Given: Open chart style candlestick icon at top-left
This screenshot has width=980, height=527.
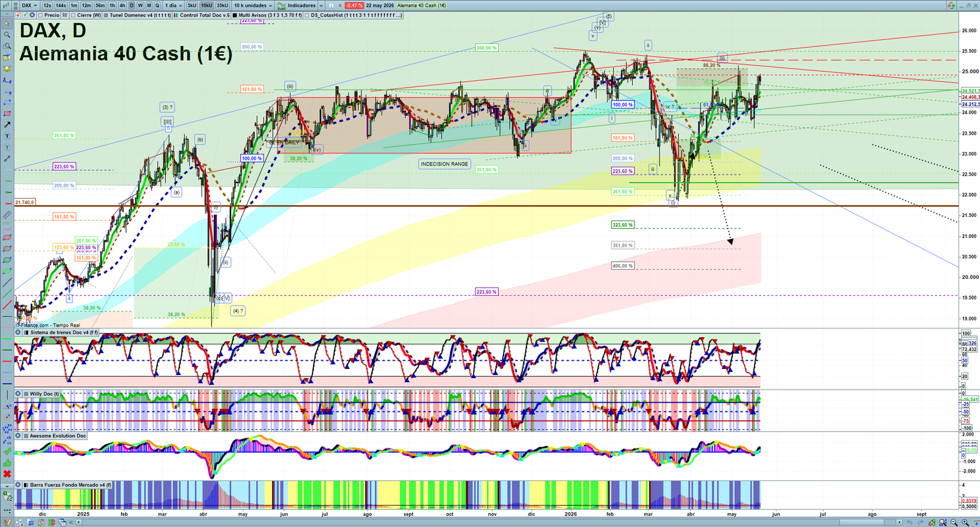Looking at the screenshot, I should (x=6, y=6).
